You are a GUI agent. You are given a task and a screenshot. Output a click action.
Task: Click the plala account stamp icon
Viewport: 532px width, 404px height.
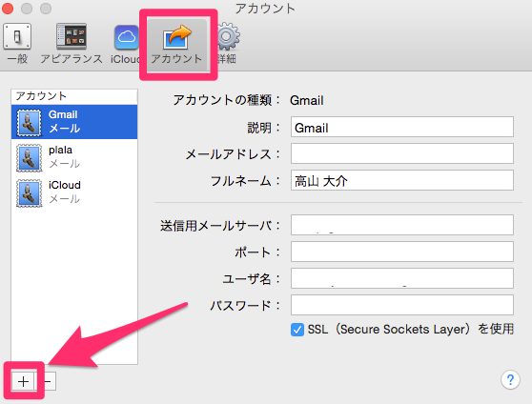click(x=30, y=158)
